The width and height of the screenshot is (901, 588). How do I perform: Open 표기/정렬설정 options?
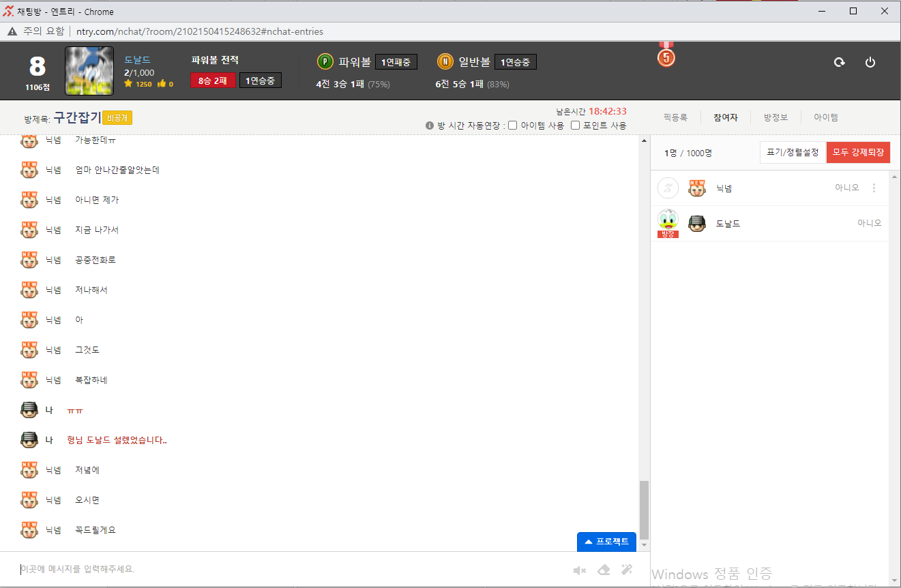(x=792, y=153)
